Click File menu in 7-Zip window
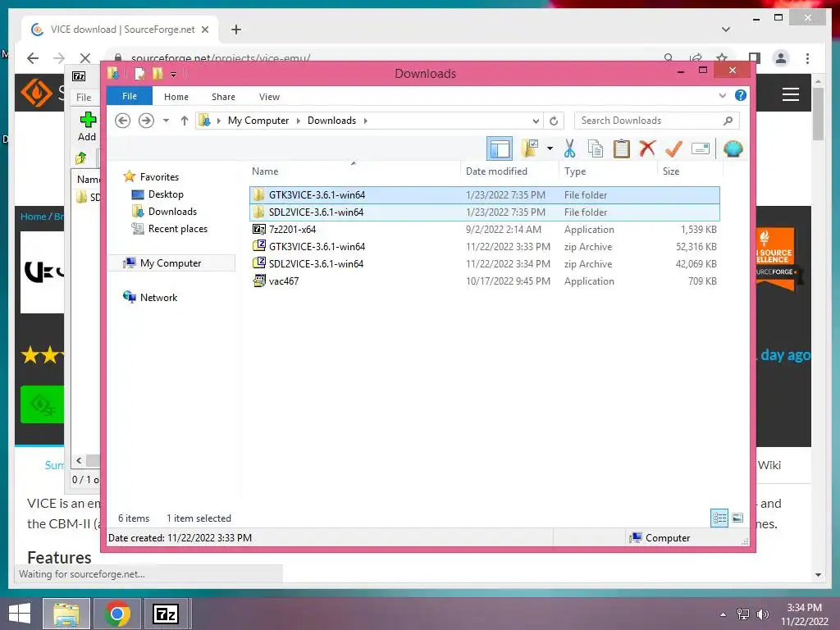The image size is (840, 630). coord(84,97)
